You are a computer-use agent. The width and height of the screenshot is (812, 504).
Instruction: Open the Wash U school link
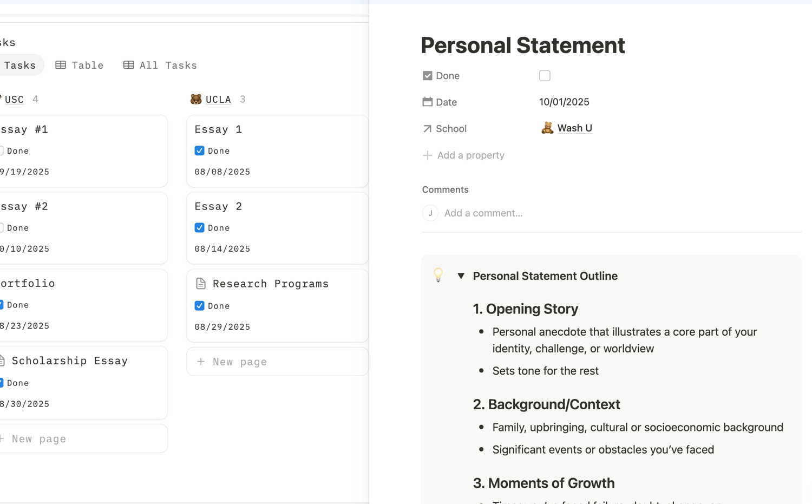pos(574,128)
